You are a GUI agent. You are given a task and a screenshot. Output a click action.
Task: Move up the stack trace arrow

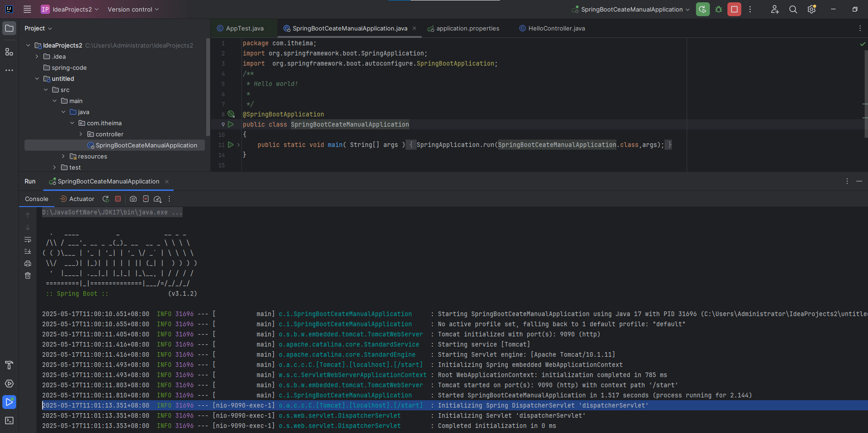(x=28, y=215)
